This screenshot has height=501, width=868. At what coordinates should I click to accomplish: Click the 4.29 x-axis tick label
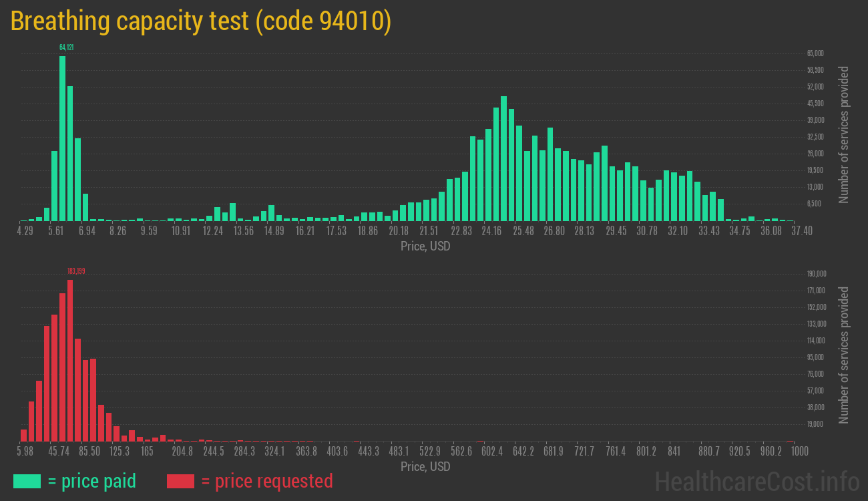pyautogui.click(x=25, y=230)
